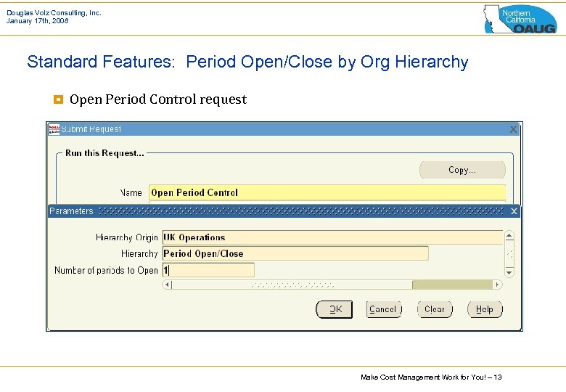Screen dimensions: 566x392
Task: Close the Parameters dialog with the X
Action: 514,211
